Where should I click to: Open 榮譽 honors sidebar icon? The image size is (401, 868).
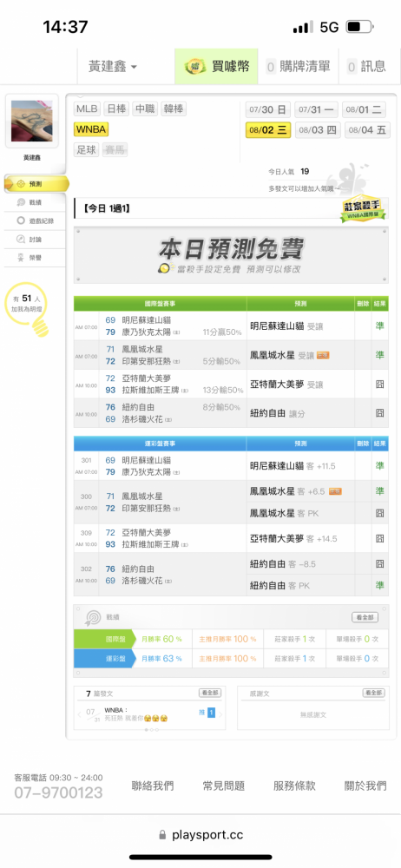pos(21,258)
